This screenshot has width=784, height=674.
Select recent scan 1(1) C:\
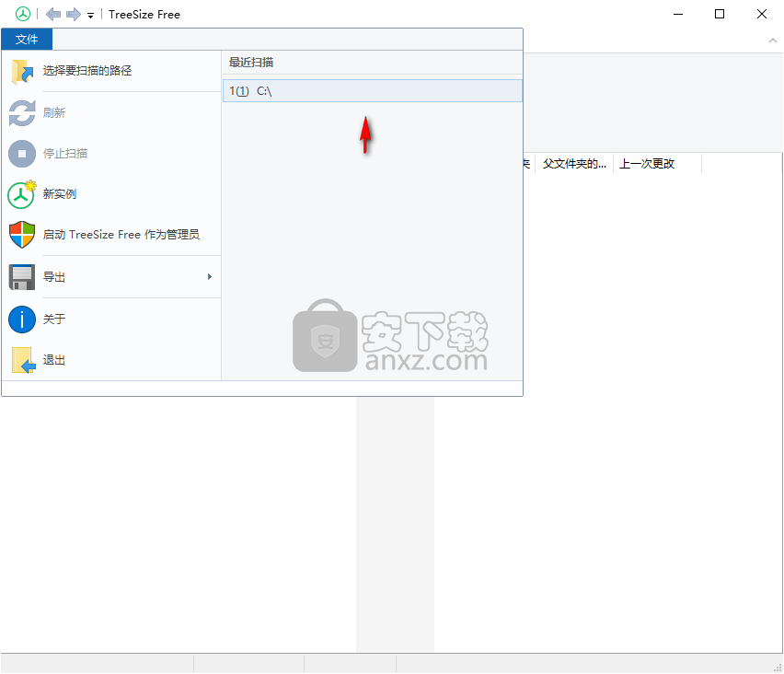(x=373, y=91)
